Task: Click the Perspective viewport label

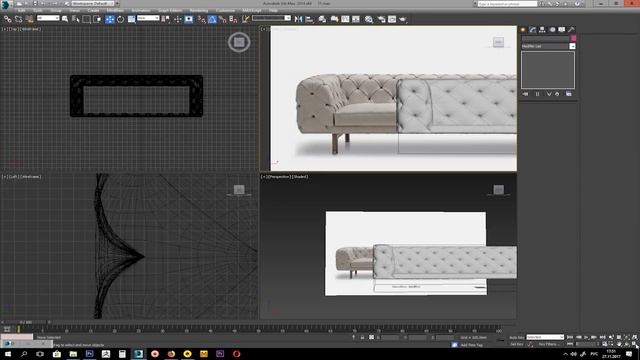Action: pos(279,177)
